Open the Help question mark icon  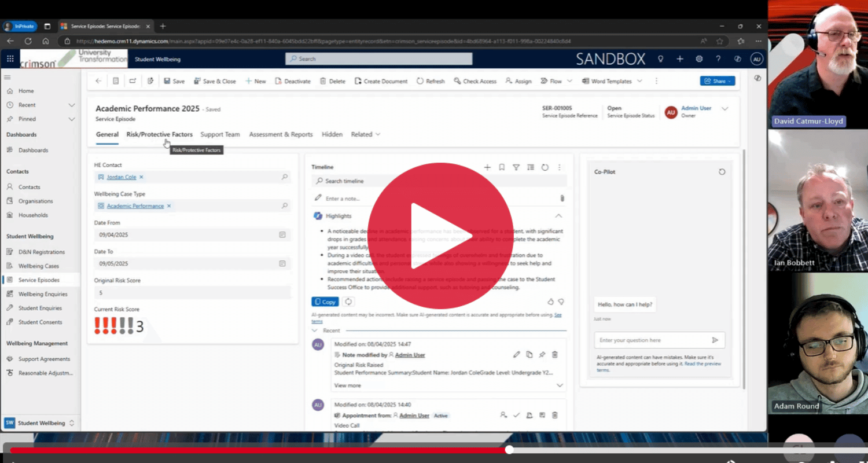[718, 59]
